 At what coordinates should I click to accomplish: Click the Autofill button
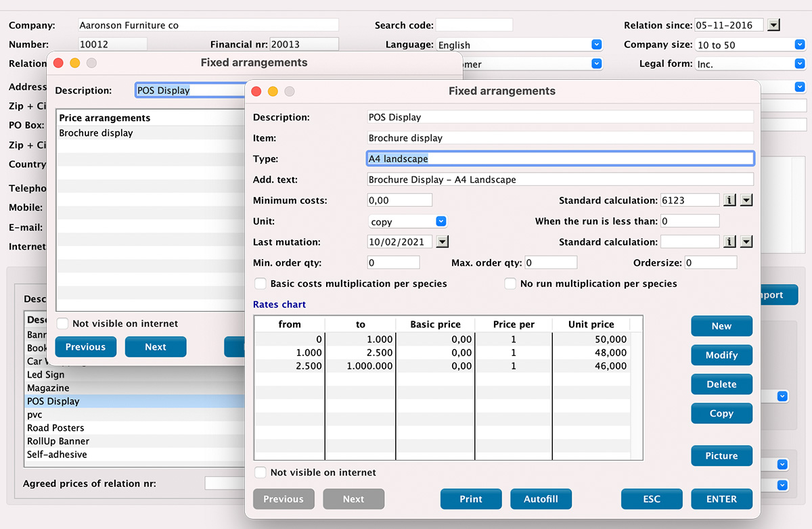coord(541,499)
